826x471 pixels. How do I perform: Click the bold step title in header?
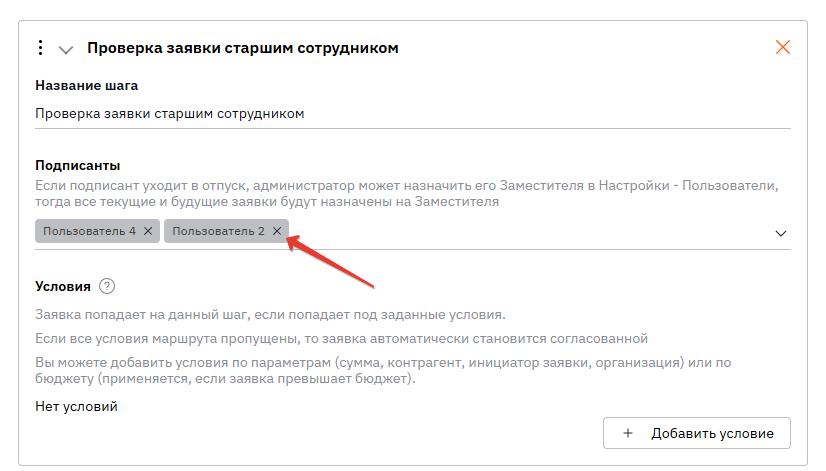(x=243, y=47)
